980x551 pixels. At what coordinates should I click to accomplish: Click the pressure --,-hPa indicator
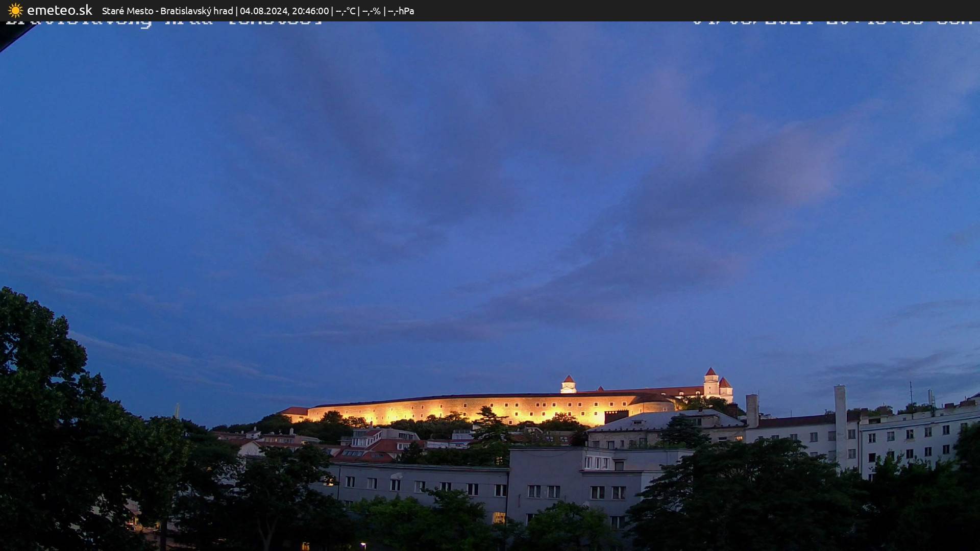tap(401, 10)
